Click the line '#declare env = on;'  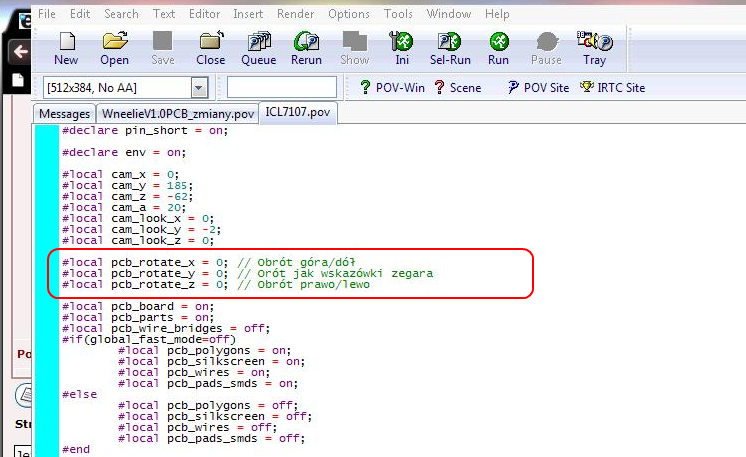point(124,152)
